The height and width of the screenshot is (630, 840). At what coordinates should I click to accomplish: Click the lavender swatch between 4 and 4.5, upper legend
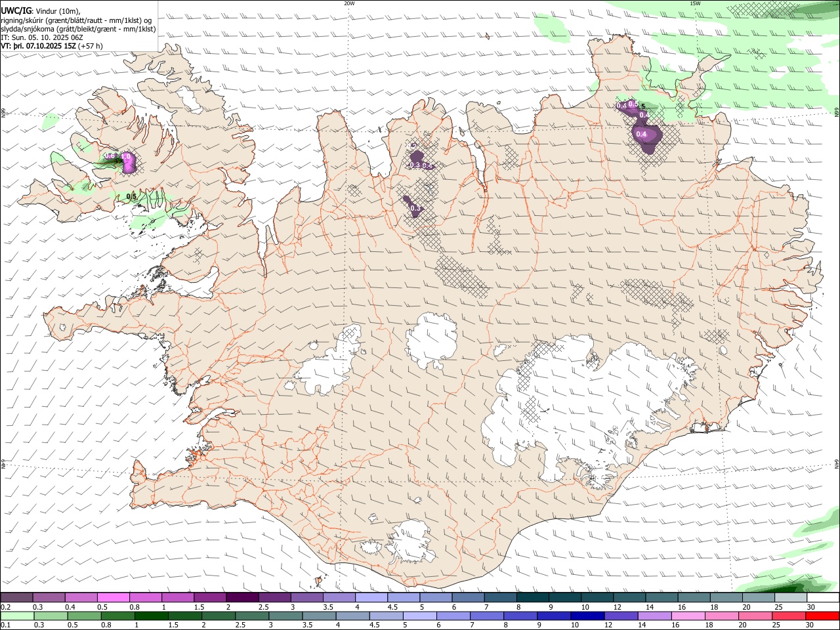(371, 598)
